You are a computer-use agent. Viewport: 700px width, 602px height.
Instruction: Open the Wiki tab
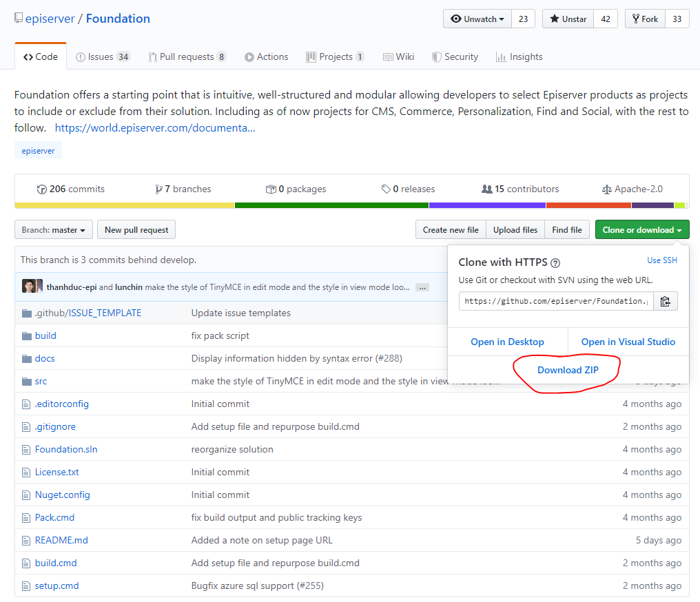pyautogui.click(x=399, y=56)
